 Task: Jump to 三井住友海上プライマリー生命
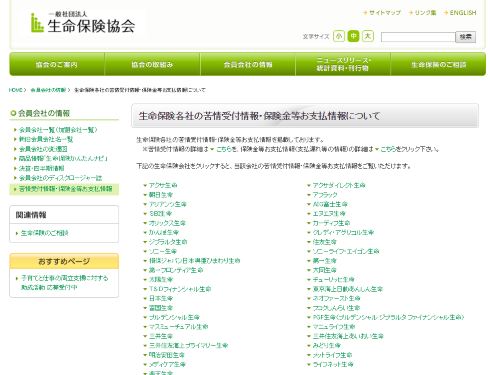[189, 345]
